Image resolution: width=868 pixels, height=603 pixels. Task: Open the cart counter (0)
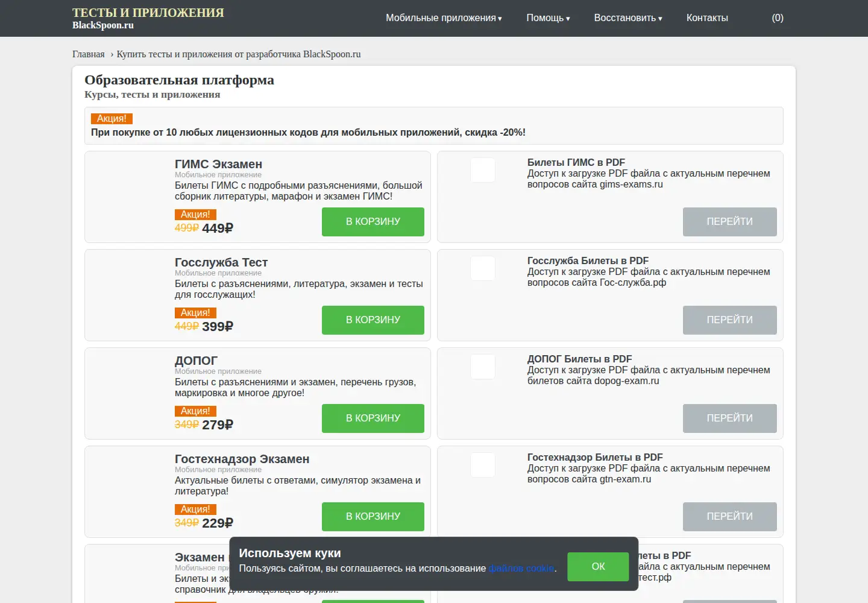point(778,18)
